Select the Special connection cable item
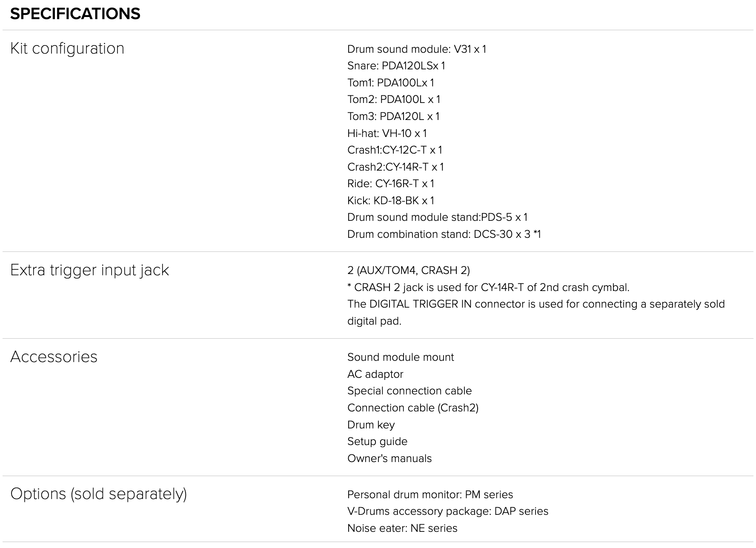The width and height of the screenshot is (756, 548). click(409, 391)
